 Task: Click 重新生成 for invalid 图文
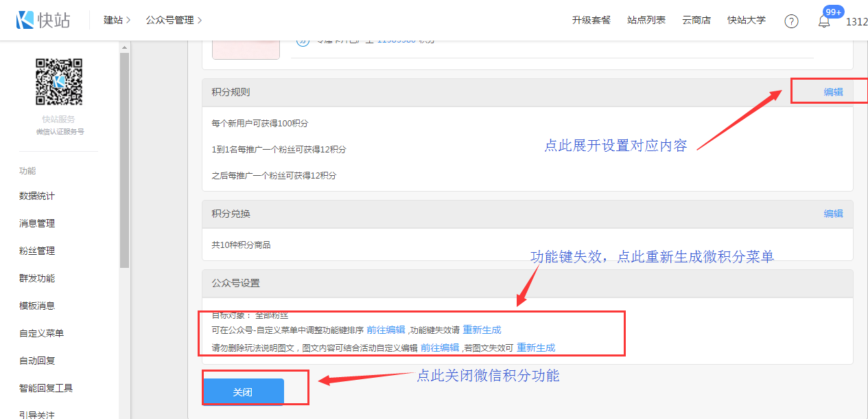pyautogui.click(x=536, y=348)
